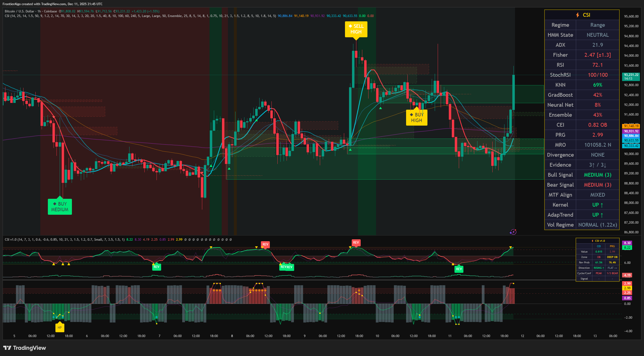Click the yellow BUY HIGH signal badge
This screenshot has width=644, height=356.
point(417,117)
